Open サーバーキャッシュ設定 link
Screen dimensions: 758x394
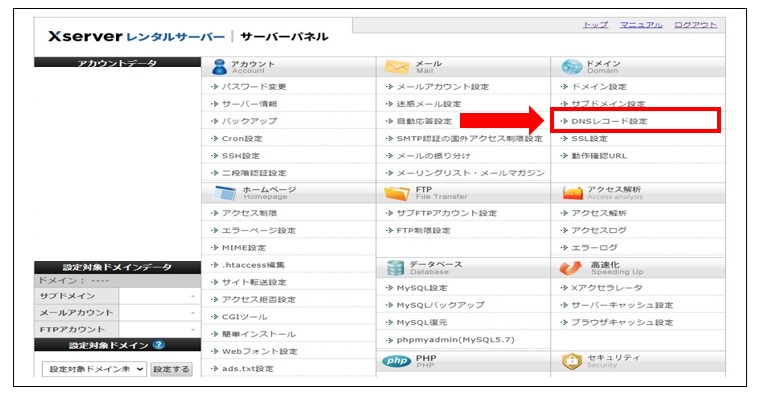pos(622,305)
